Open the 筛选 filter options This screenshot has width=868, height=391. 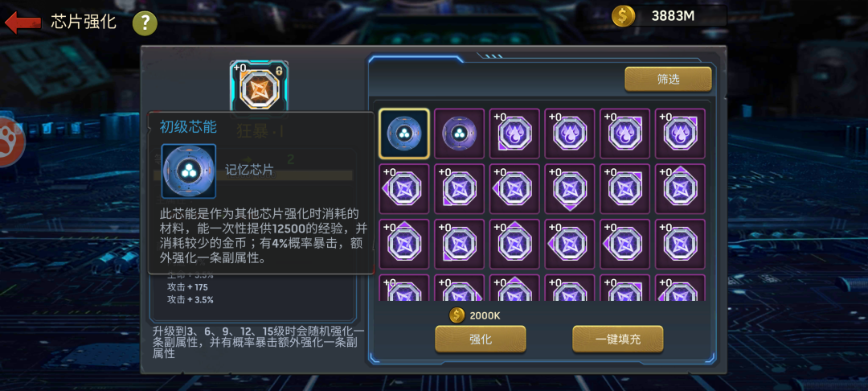tap(668, 79)
